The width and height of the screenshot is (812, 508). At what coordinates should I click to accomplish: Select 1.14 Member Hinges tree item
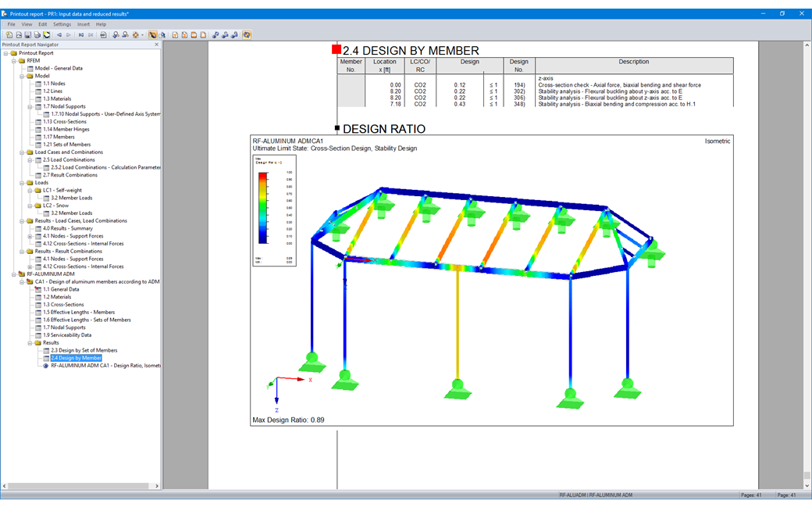click(x=66, y=129)
